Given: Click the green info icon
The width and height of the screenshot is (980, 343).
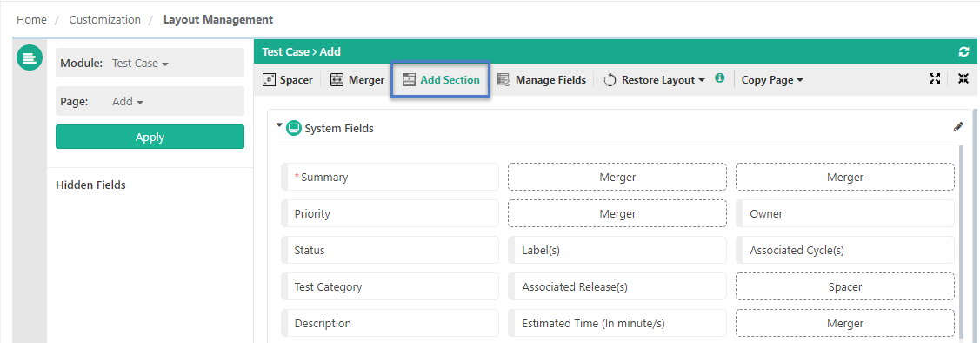Looking at the screenshot, I should click(719, 78).
